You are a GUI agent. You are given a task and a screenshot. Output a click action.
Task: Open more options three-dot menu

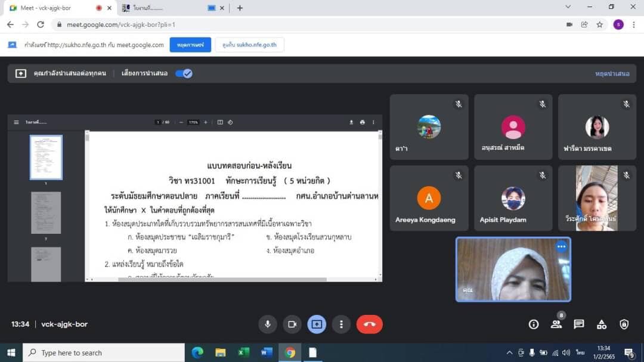tap(341, 324)
